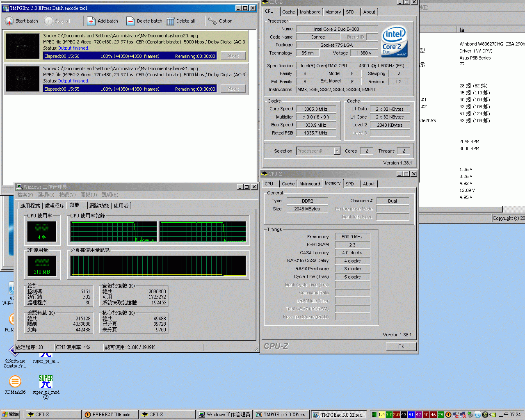Open the 選項(O) menu in Task Manager

[46, 195]
